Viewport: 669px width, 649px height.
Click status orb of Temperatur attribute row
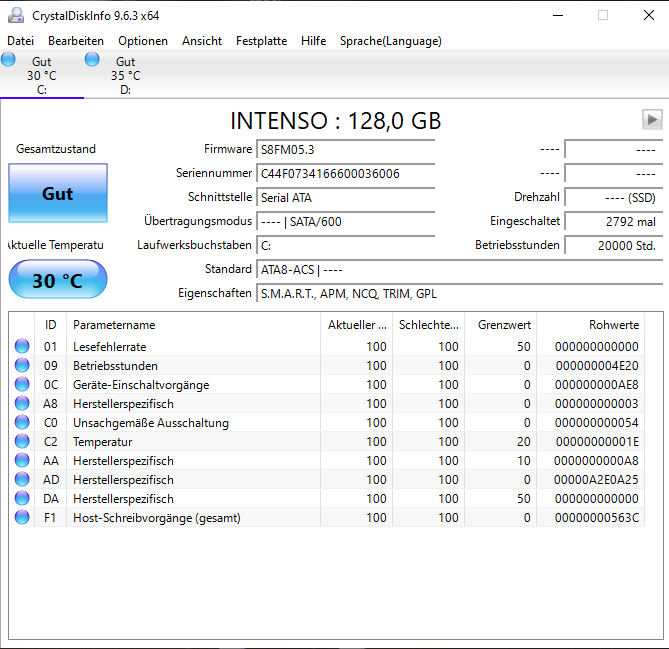[22, 441]
